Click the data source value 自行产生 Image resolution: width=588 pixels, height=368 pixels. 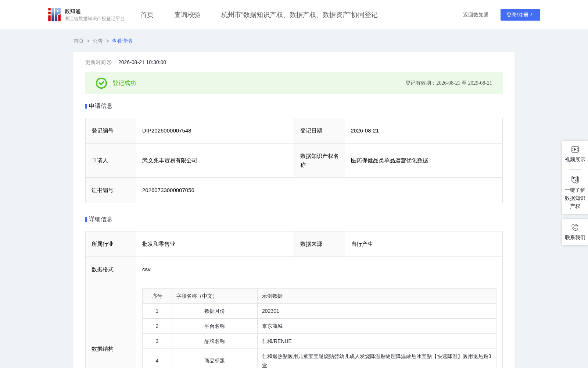362,244
